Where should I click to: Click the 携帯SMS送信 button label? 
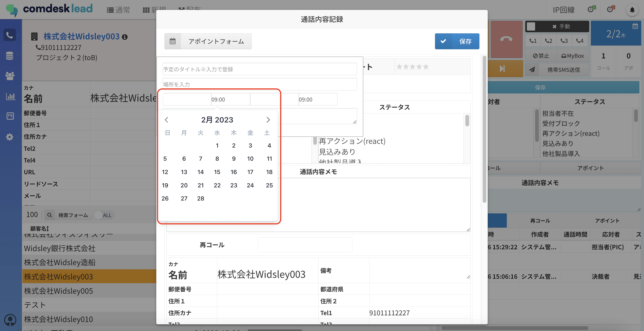[563, 70]
